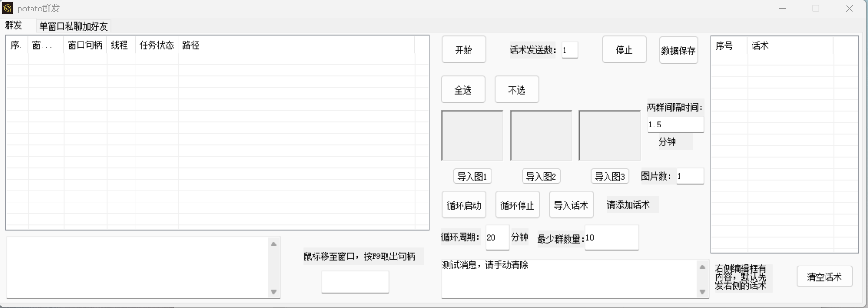This screenshot has height=308, width=868.
Task: Click the second image preview box
Action: (x=541, y=136)
